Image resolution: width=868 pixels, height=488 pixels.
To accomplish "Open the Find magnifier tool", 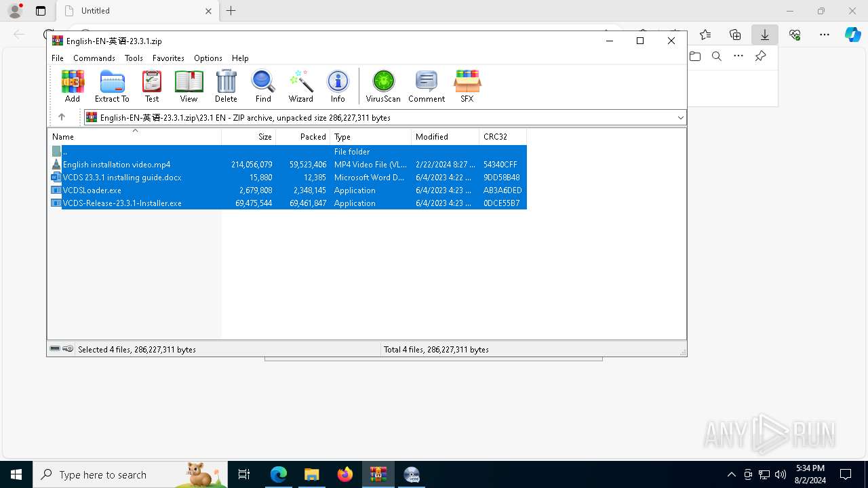I will [x=263, y=86].
